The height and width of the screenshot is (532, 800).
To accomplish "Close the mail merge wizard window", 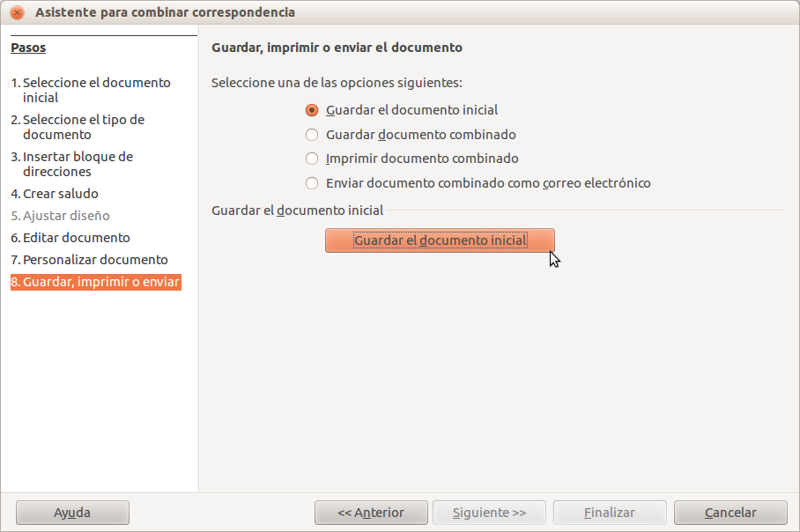I will pyautogui.click(x=17, y=12).
